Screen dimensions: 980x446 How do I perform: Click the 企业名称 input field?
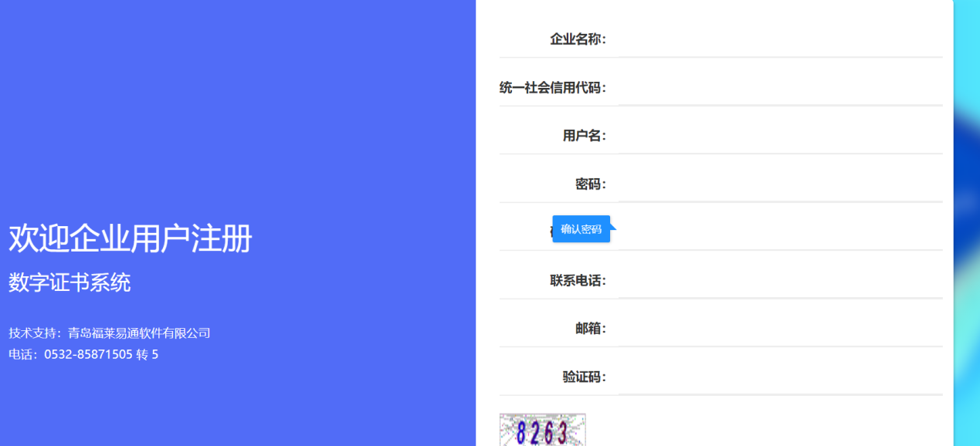[x=780, y=39]
